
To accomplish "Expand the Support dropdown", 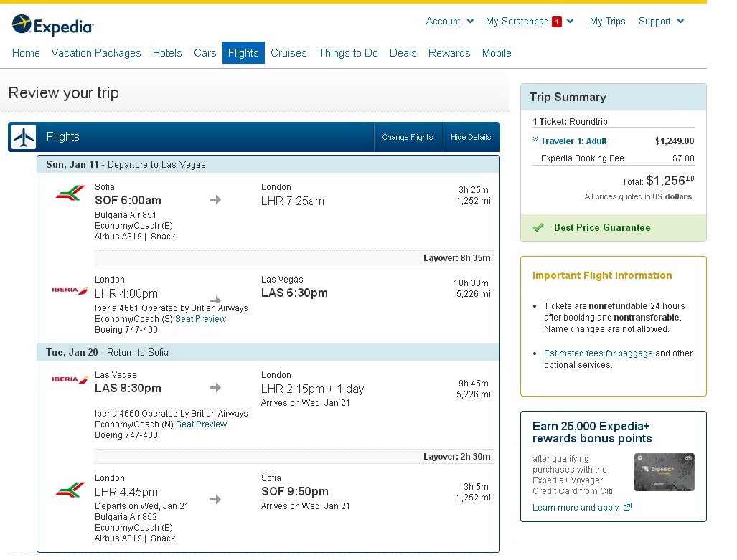I will (661, 21).
